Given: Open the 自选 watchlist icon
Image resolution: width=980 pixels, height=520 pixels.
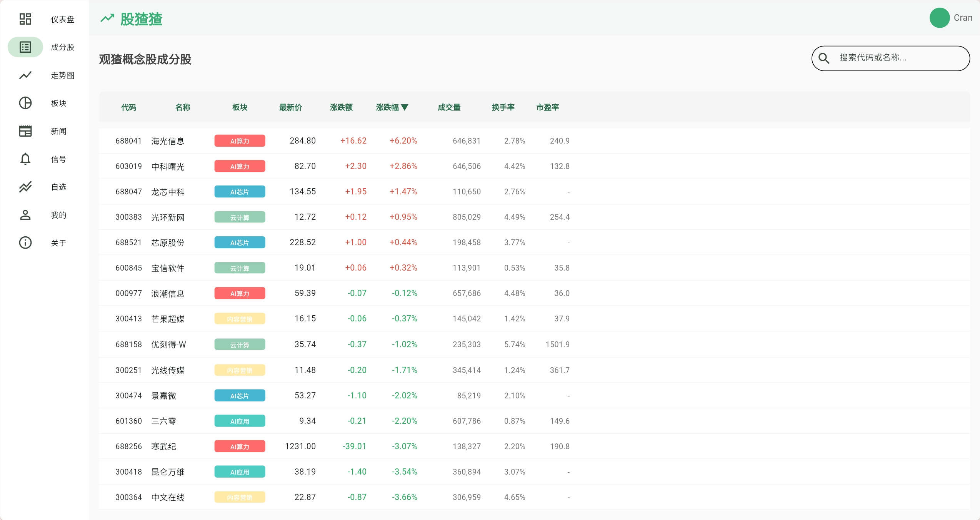Looking at the screenshot, I should tap(25, 187).
